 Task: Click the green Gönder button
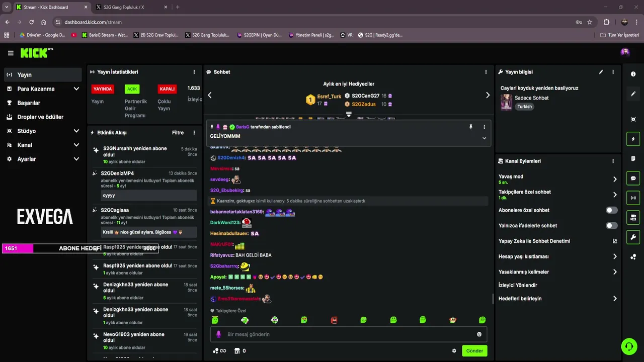click(474, 351)
